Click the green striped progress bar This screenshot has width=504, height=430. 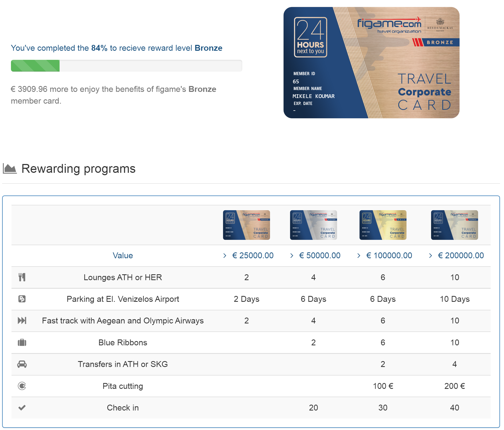pos(35,66)
